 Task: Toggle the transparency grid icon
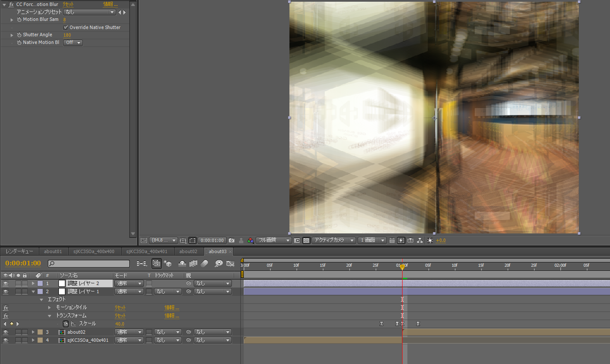[306, 240]
